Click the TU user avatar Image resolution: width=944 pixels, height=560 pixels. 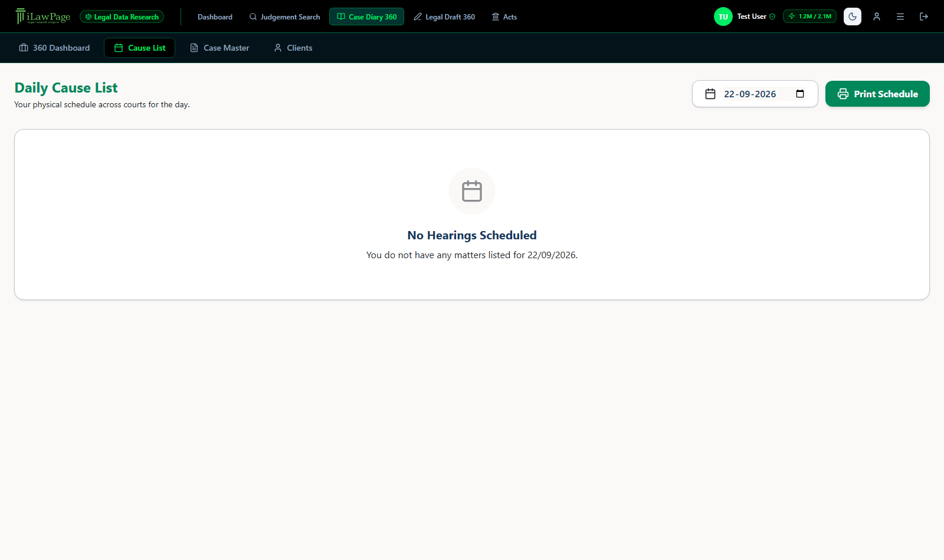click(x=723, y=17)
